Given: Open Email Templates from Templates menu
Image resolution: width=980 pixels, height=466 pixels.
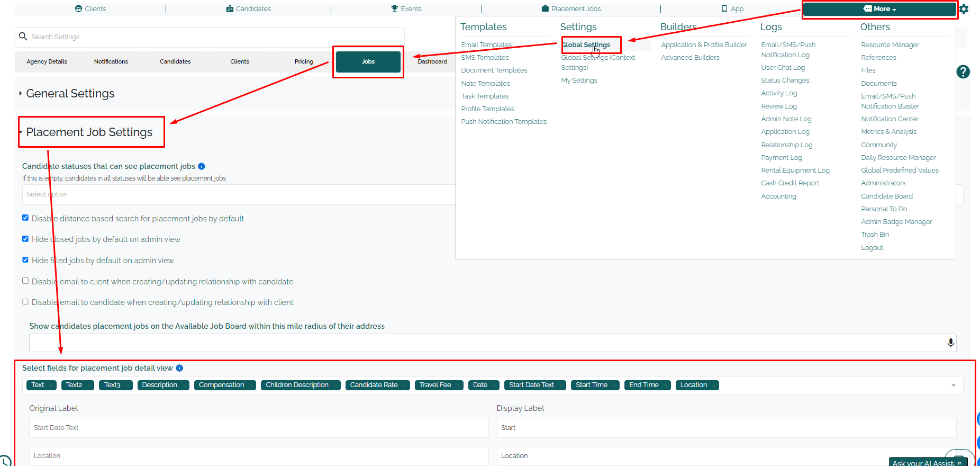Looking at the screenshot, I should (486, 45).
